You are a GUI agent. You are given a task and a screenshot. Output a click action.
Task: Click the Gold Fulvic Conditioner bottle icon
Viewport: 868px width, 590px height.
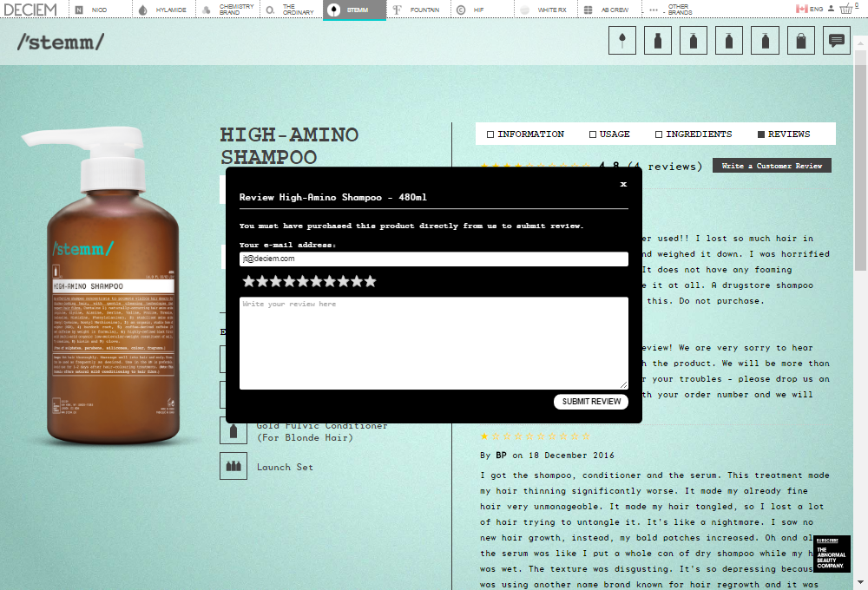(233, 430)
